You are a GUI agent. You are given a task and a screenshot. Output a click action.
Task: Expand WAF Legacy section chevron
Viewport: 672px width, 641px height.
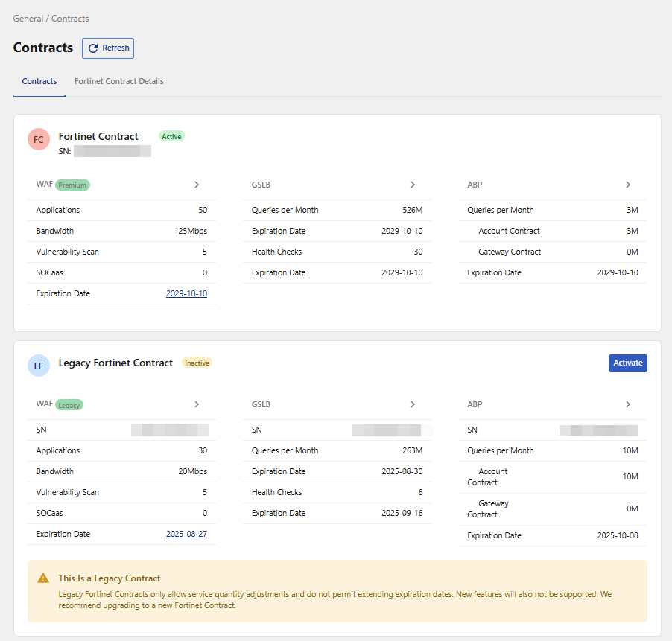coord(197,404)
